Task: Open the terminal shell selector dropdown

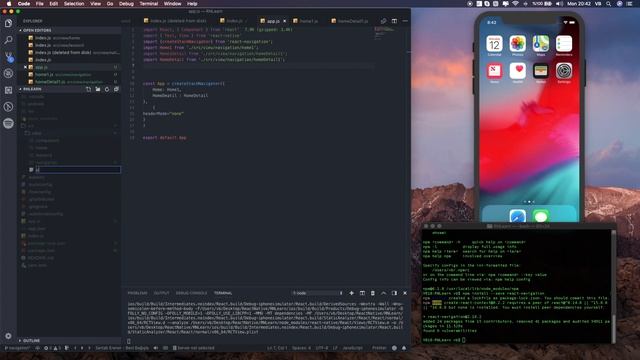Action: click(318, 293)
